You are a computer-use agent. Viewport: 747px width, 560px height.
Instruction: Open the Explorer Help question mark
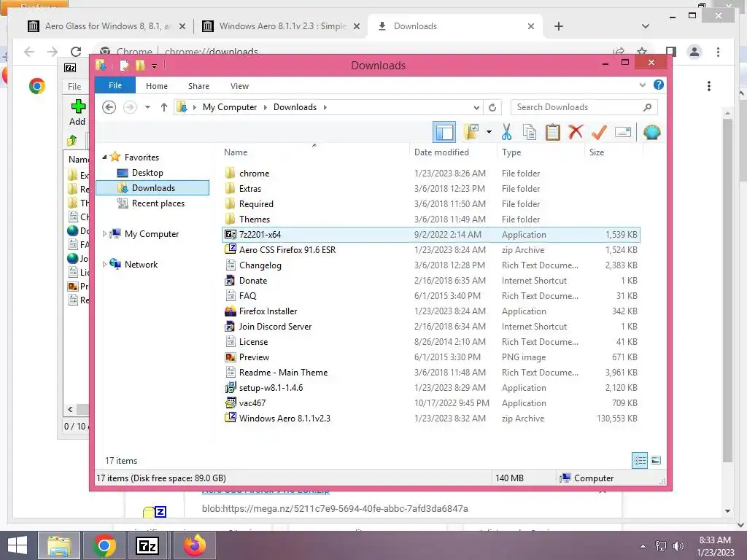tap(659, 85)
